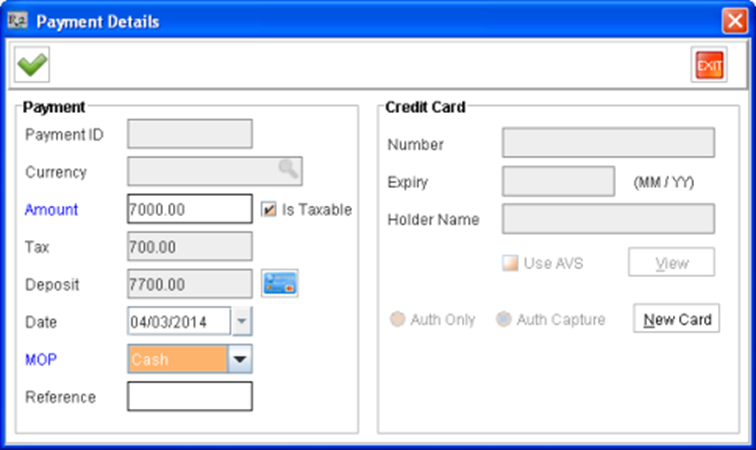756x450 pixels.
Task: Click the Date text field
Action: pos(179,321)
